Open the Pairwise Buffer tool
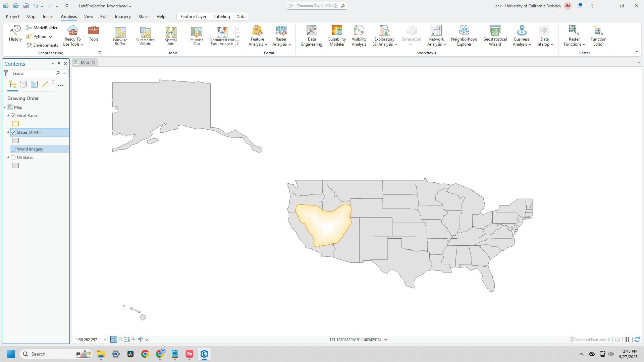This screenshot has height=362, width=644. point(120,36)
